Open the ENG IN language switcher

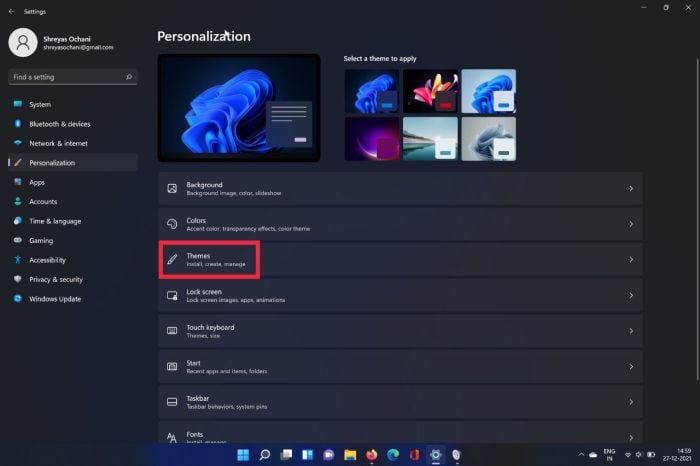point(609,455)
